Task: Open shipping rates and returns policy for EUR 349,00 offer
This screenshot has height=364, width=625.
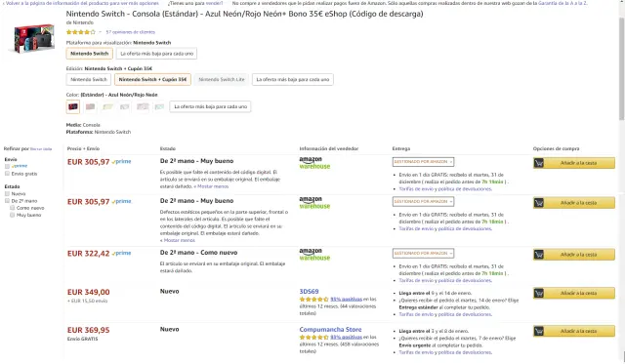Action: click(x=445, y=314)
